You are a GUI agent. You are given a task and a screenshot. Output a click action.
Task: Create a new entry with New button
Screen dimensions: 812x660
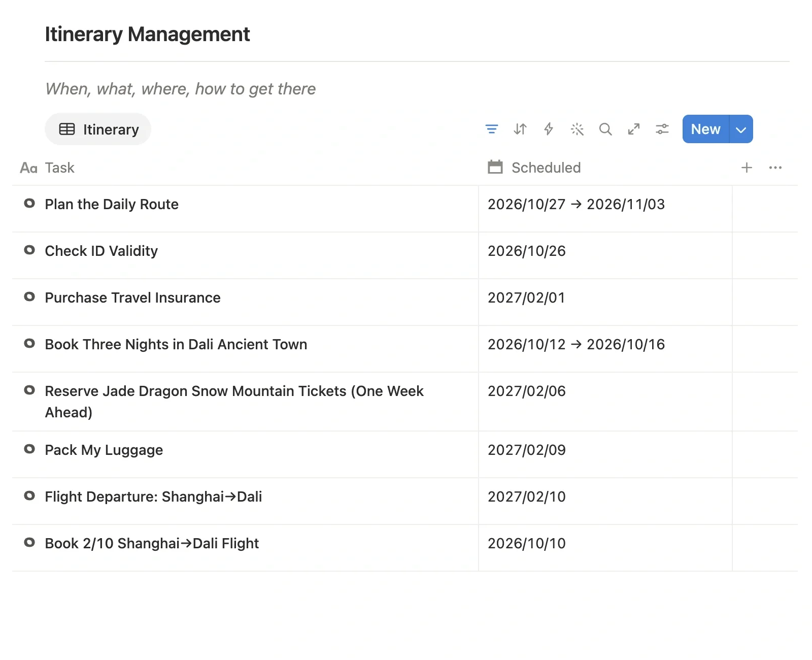[x=705, y=129]
